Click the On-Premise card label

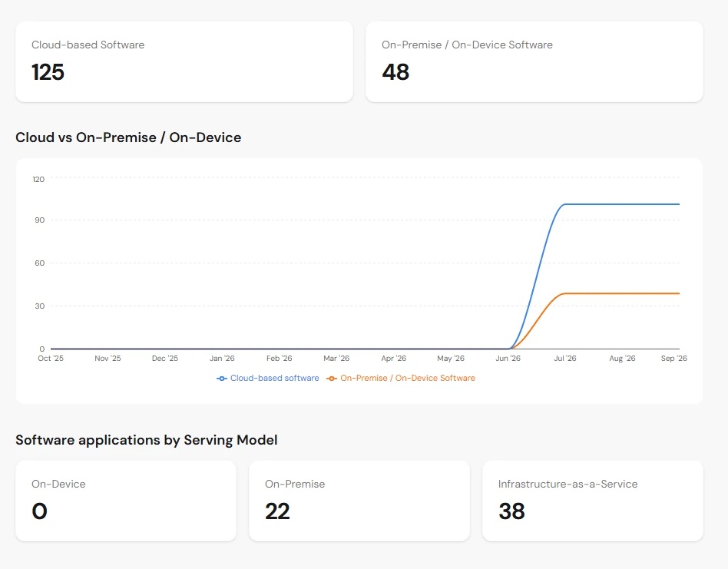tap(295, 484)
